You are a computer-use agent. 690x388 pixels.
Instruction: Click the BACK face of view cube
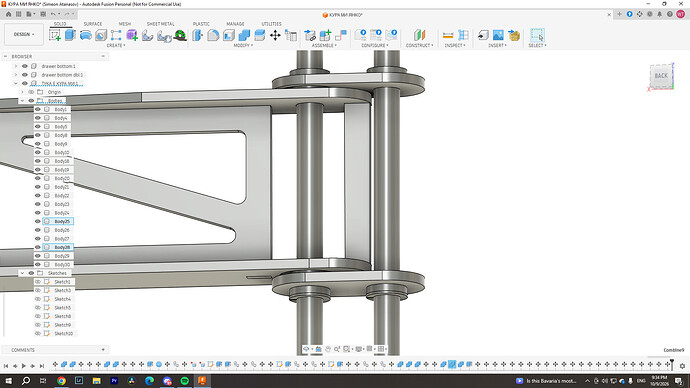pos(661,76)
